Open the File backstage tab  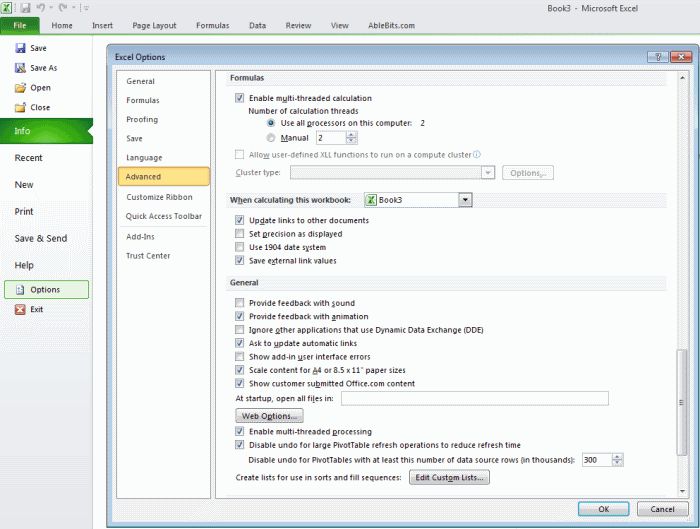click(20, 25)
